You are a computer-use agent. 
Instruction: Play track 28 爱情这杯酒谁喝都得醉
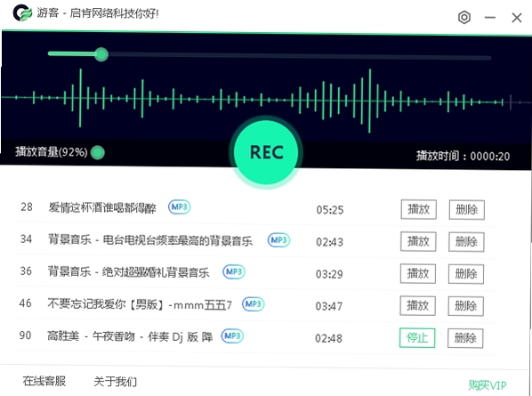point(418,209)
